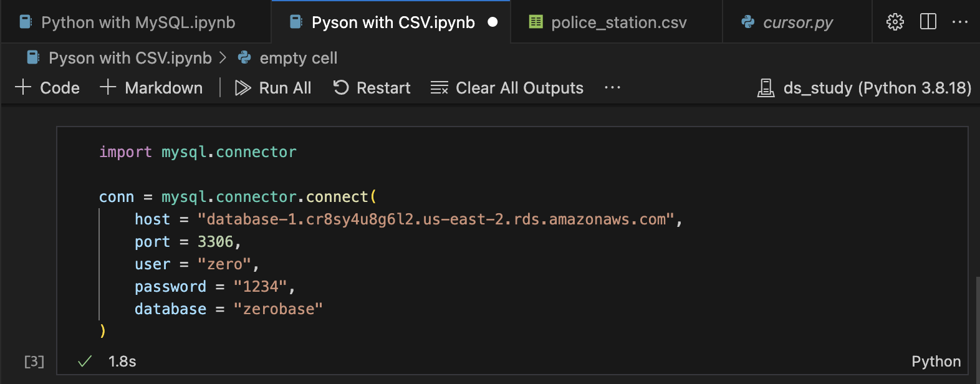The width and height of the screenshot is (980, 384).
Task: Click the vertical scrollbar on the right edge
Action: [976, 324]
